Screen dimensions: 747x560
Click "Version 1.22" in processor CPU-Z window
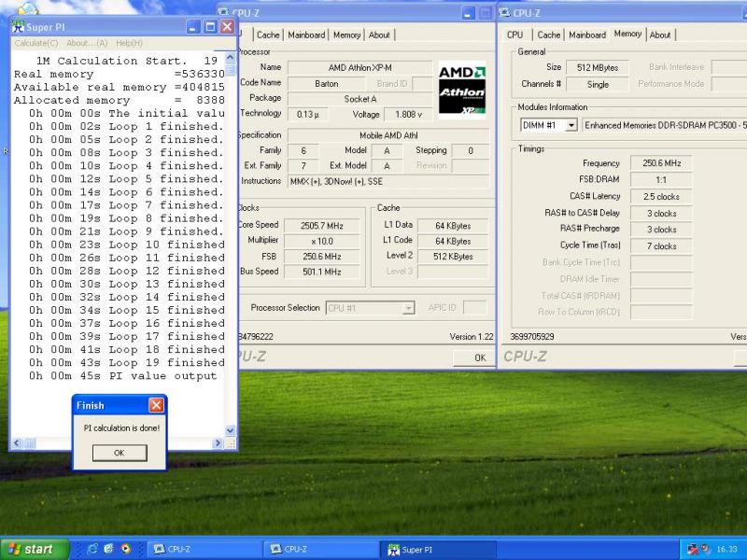[x=472, y=337]
